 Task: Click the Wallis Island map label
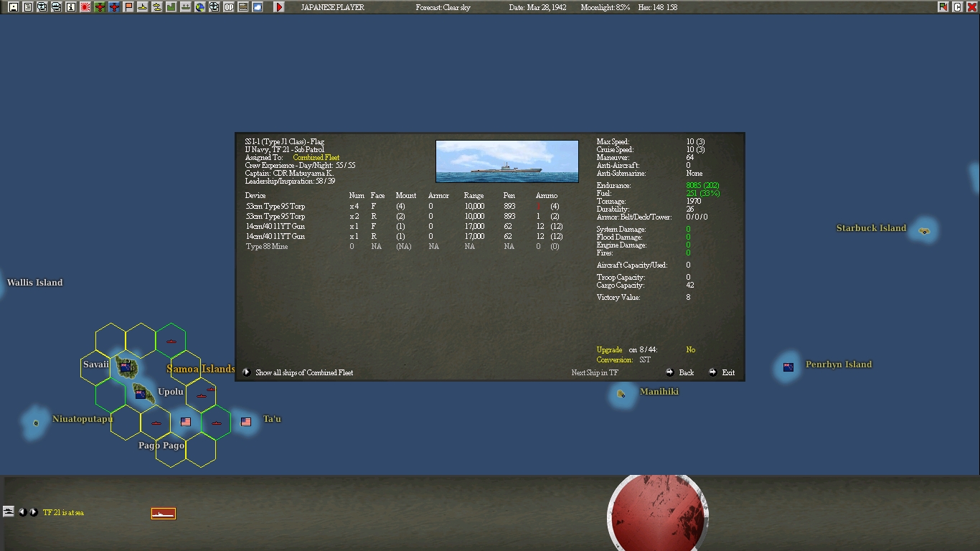34,283
